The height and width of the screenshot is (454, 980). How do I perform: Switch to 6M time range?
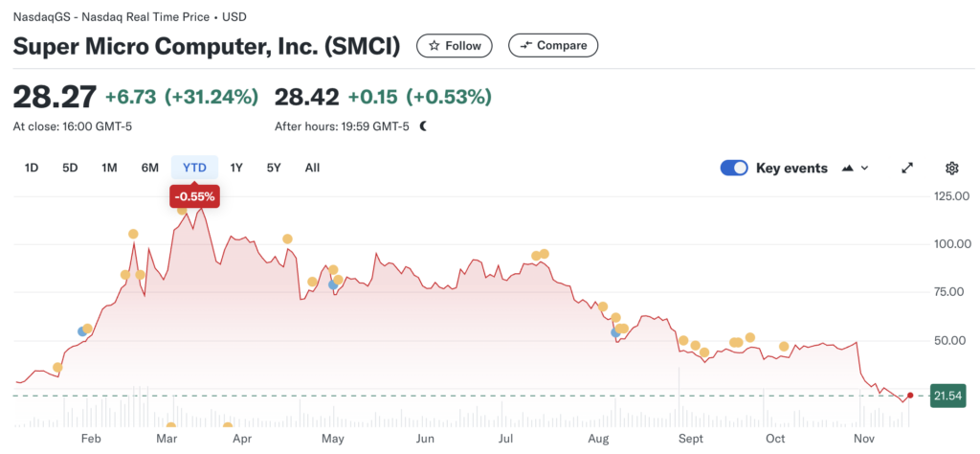(x=149, y=168)
